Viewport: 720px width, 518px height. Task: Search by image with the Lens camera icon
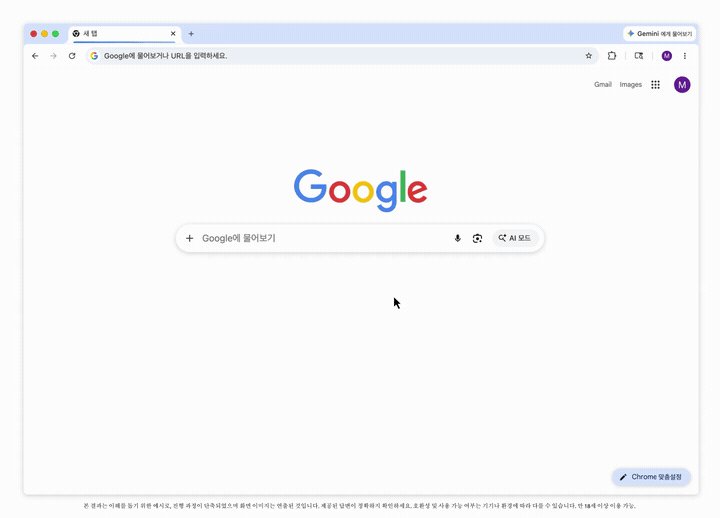[478, 238]
